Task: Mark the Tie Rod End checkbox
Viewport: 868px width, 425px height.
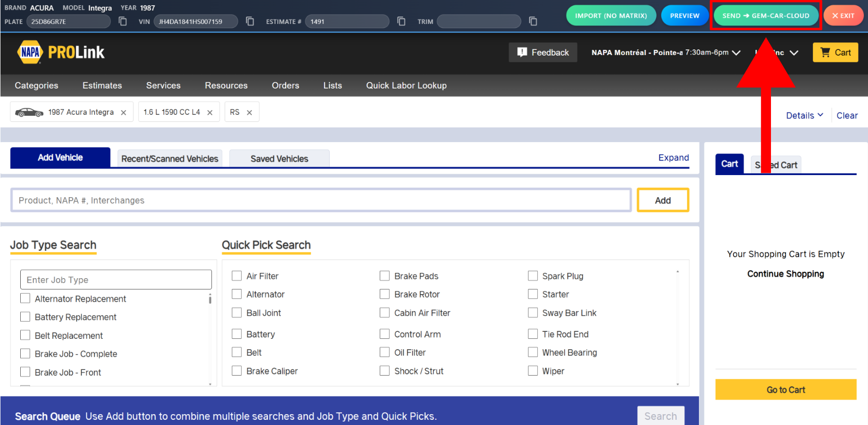Action: tap(533, 334)
